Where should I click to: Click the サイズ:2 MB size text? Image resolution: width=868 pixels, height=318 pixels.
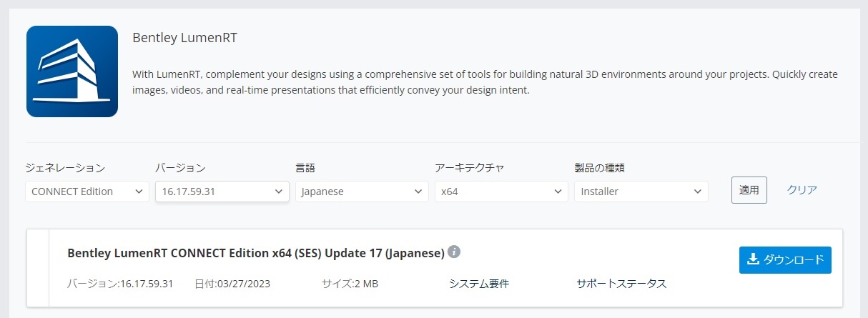[x=350, y=284]
